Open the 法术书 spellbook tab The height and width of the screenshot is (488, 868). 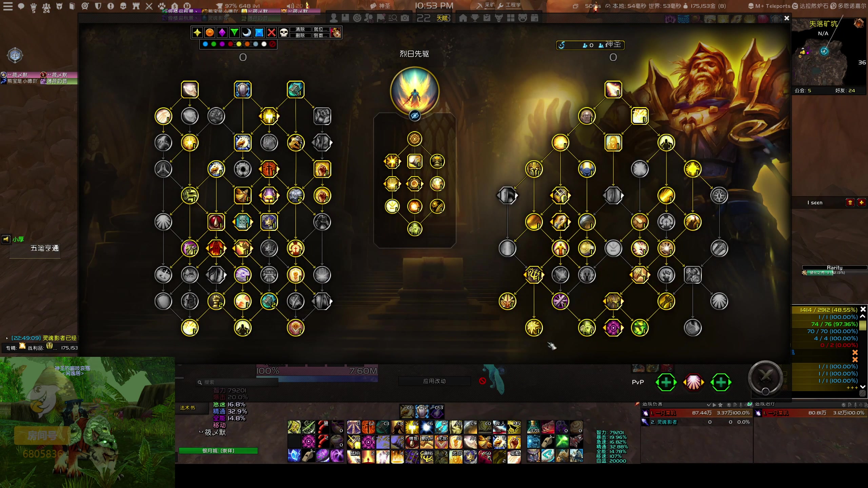[188, 408]
